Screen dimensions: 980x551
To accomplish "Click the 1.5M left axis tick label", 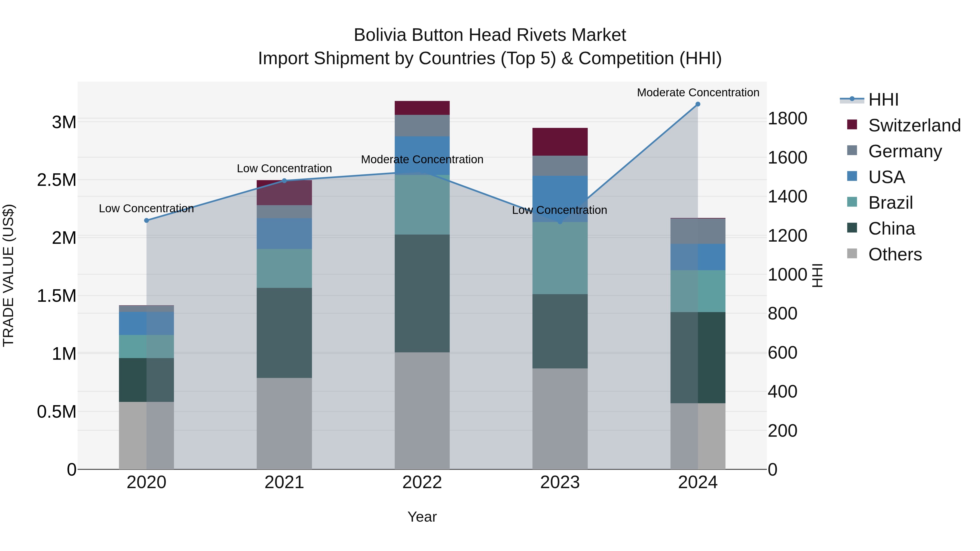I will coord(57,296).
